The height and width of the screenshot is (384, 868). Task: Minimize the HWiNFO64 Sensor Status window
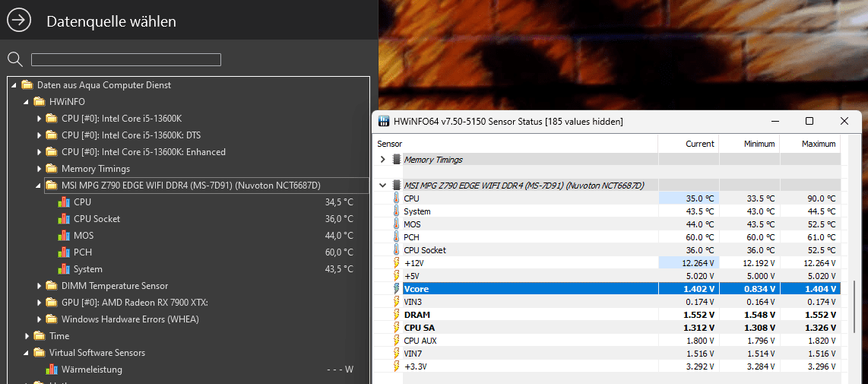pos(775,121)
